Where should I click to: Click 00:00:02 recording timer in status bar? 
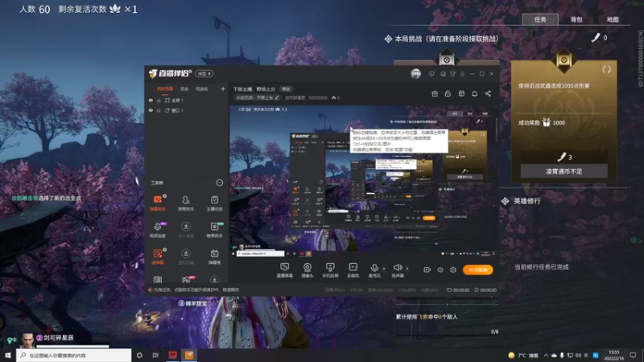point(458,290)
